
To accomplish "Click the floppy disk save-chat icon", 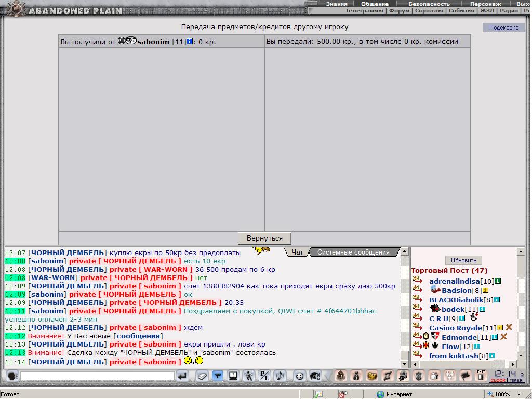I will pyautogui.click(x=233, y=376).
